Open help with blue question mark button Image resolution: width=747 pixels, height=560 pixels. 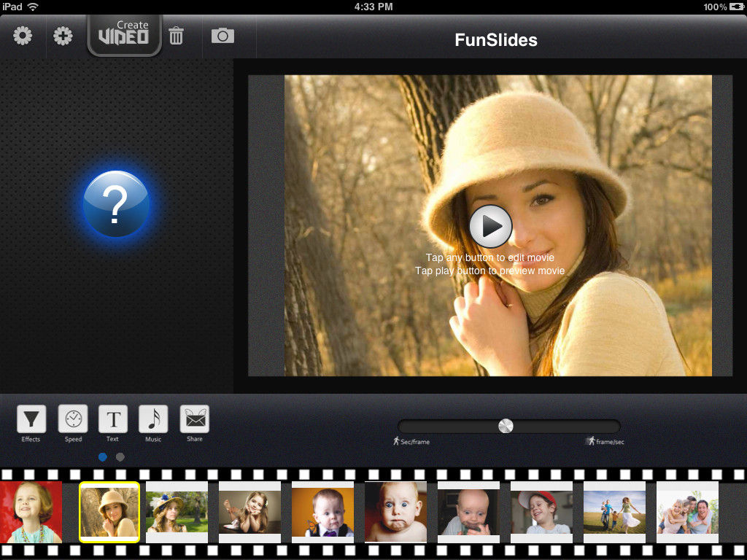(116, 204)
